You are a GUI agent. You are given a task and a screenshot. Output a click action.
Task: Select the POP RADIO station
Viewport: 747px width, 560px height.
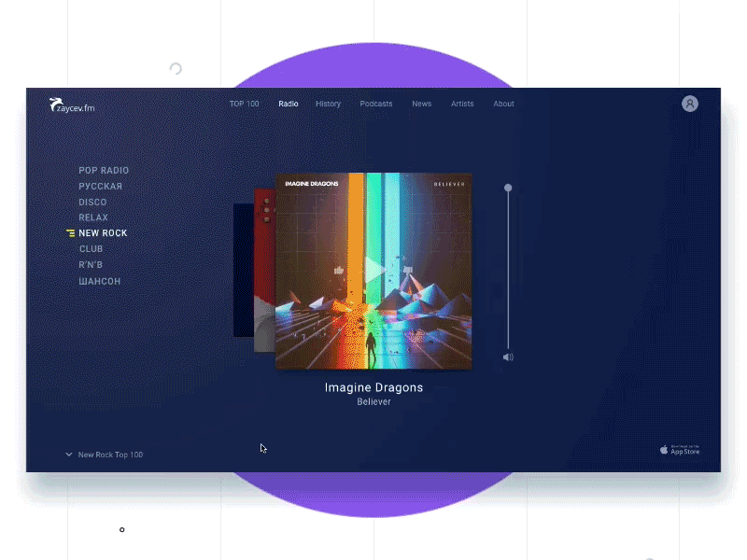[104, 170]
